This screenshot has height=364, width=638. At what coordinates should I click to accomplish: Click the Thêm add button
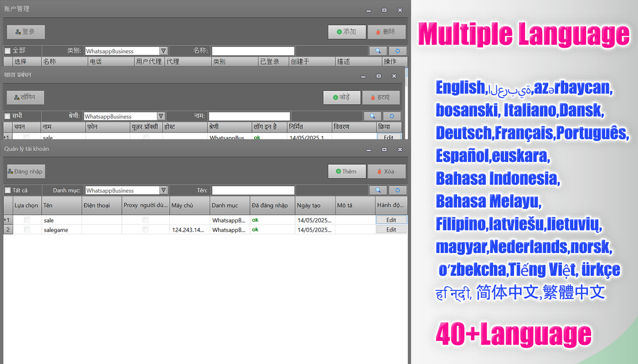point(347,171)
